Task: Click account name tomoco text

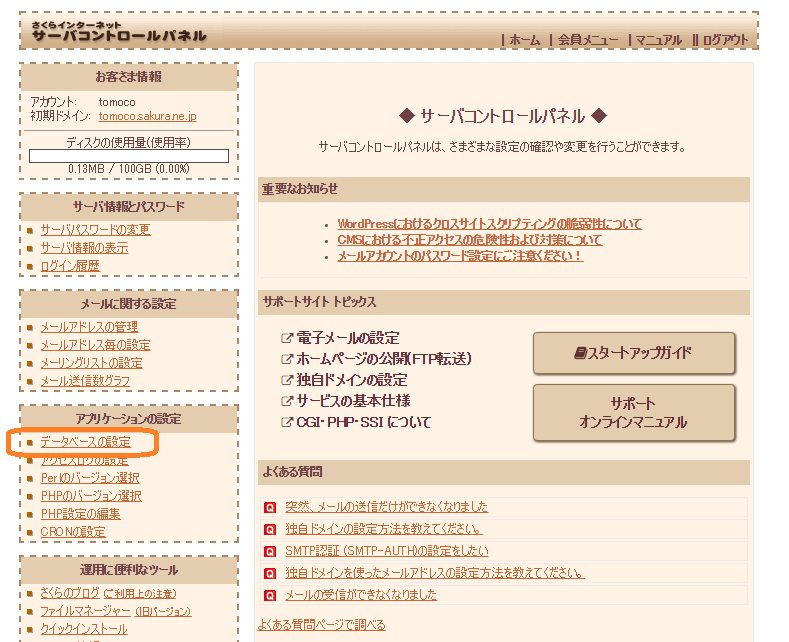Action: coord(117,102)
